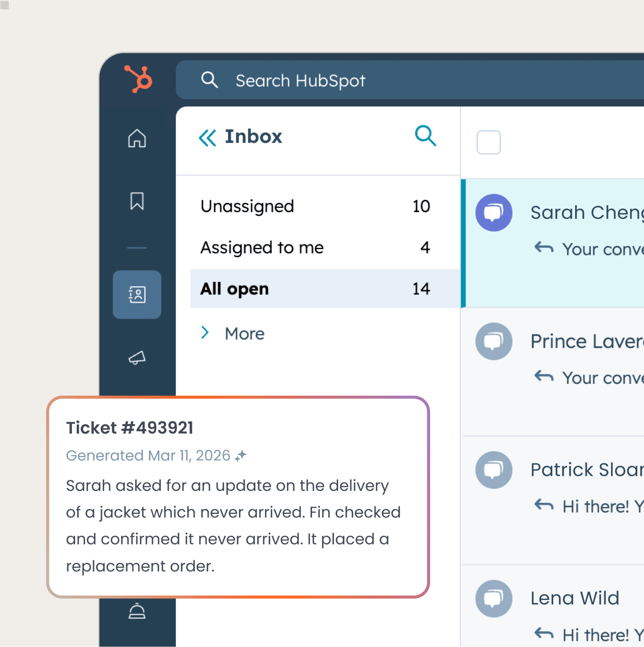Open the Service bell icon in sidebar
The width and height of the screenshot is (644, 647).
(x=137, y=611)
